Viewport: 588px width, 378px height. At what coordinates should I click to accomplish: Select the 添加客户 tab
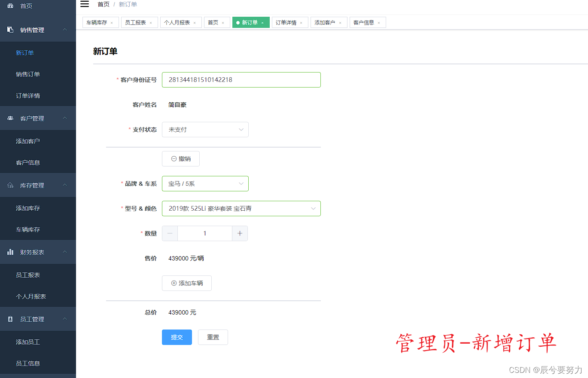coord(326,22)
